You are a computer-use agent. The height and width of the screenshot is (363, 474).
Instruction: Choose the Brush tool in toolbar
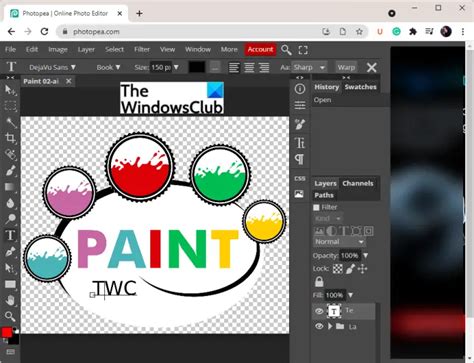click(x=10, y=171)
